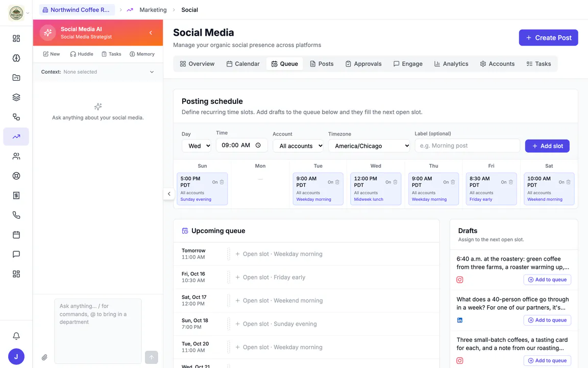Image resolution: width=588 pixels, height=368 pixels.
Task: Add the 6:40 a.m. roastery draft to queue
Action: point(547,280)
